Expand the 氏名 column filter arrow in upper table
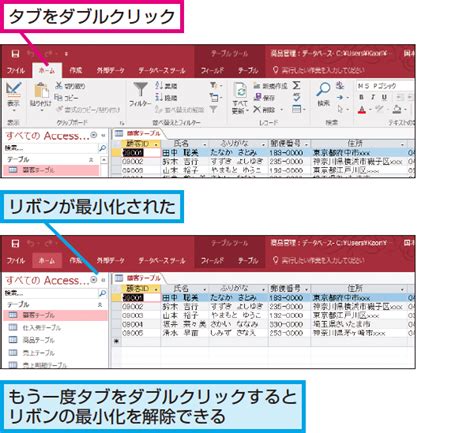Screen dimensions: 474x433 pos(204,145)
